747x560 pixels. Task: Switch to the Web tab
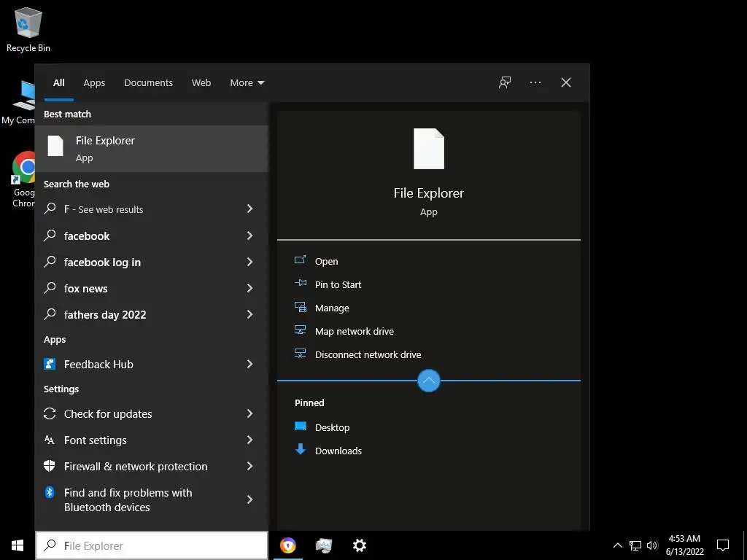201,82
